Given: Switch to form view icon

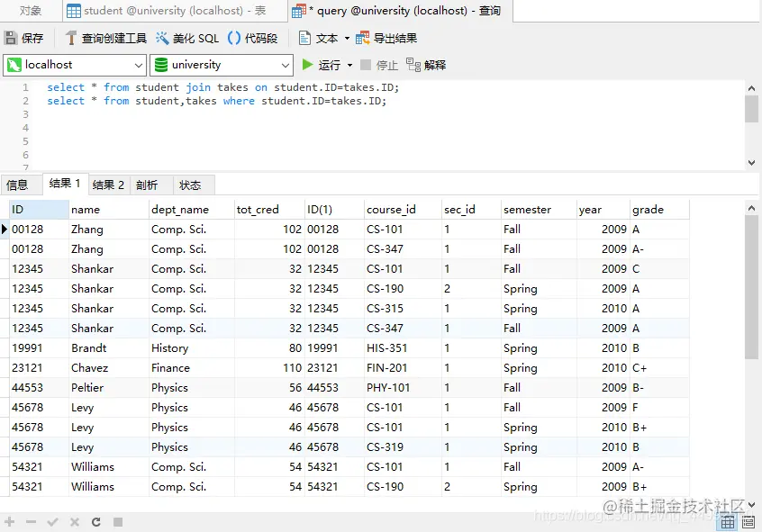Looking at the screenshot, I should 748,522.
